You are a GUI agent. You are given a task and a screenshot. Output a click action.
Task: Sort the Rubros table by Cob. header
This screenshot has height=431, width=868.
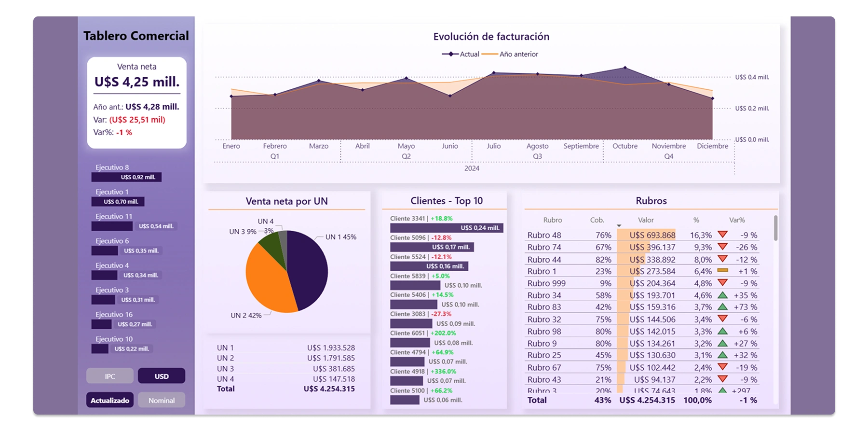[x=597, y=220]
